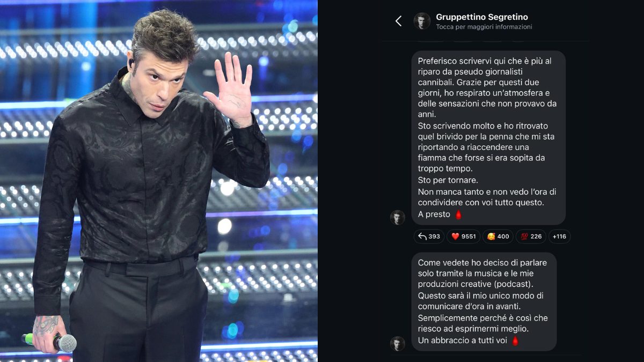Toggle the 100 points reaction with 226
The image size is (644, 362).
pos(531,237)
